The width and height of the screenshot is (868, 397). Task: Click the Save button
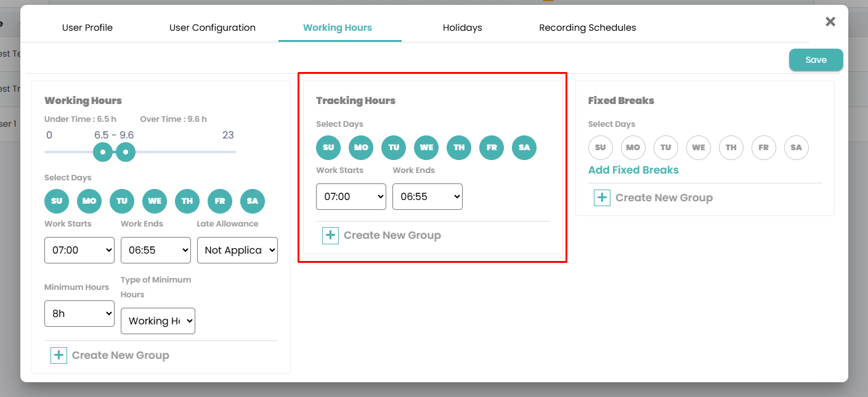[x=816, y=60]
